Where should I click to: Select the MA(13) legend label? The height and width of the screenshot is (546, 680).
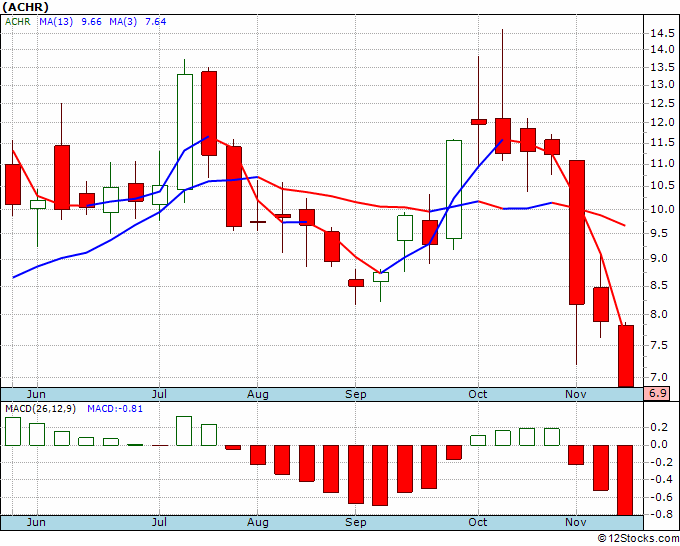[x=56, y=22]
